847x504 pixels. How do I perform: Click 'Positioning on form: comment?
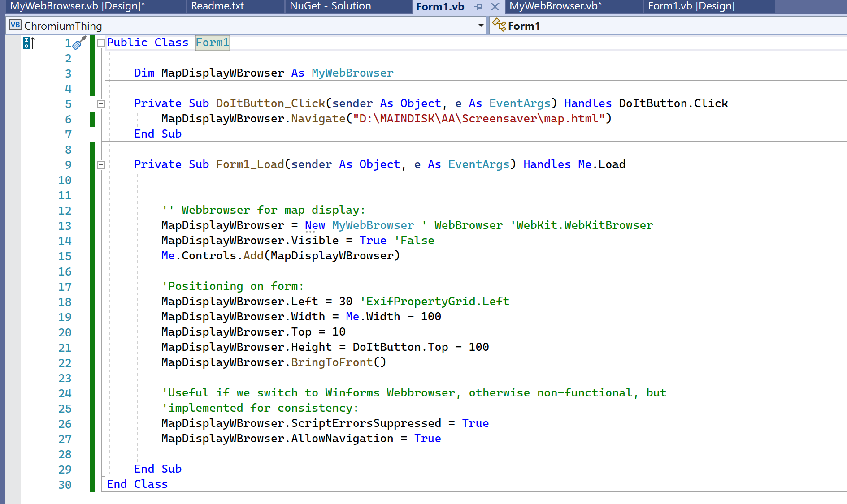[233, 286]
